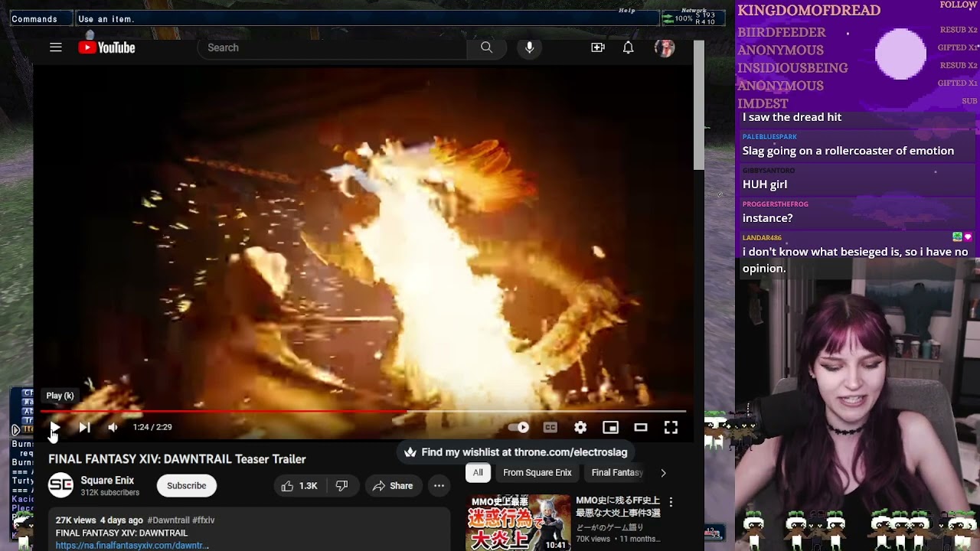
Task: Select the game Commands label
Action: (x=34, y=19)
